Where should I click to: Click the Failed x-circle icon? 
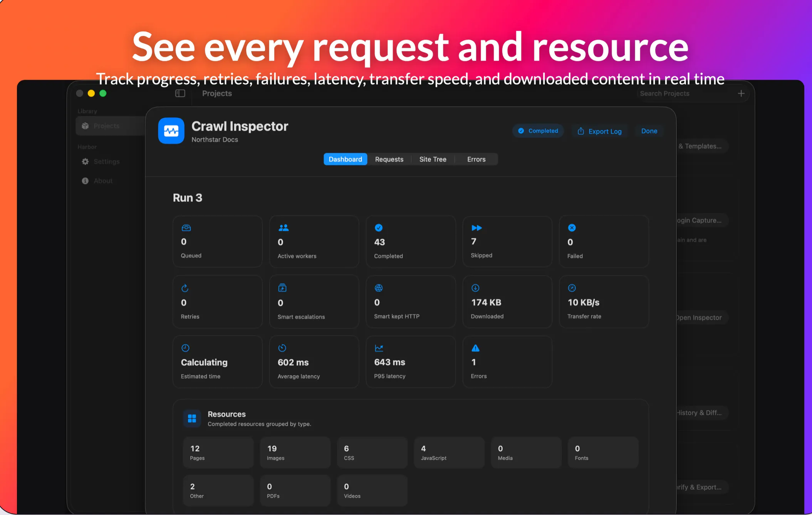[x=572, y=228]
